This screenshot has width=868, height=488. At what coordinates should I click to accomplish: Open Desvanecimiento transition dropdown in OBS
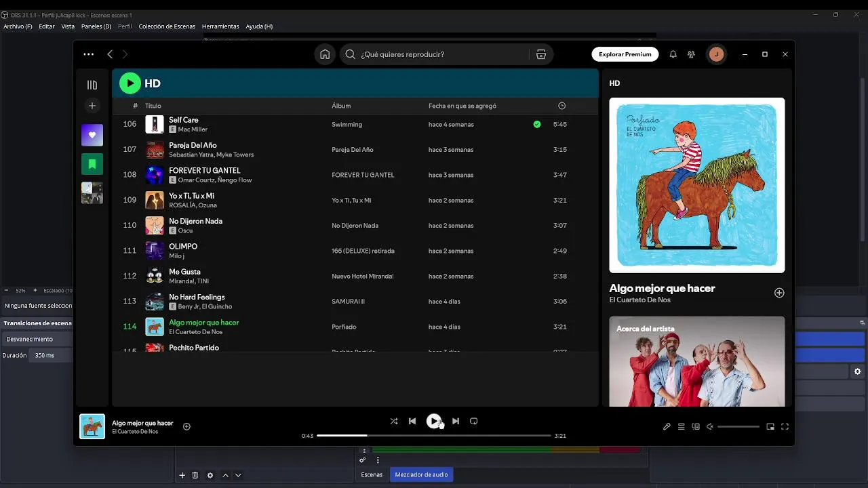click(x=37, y=339)
